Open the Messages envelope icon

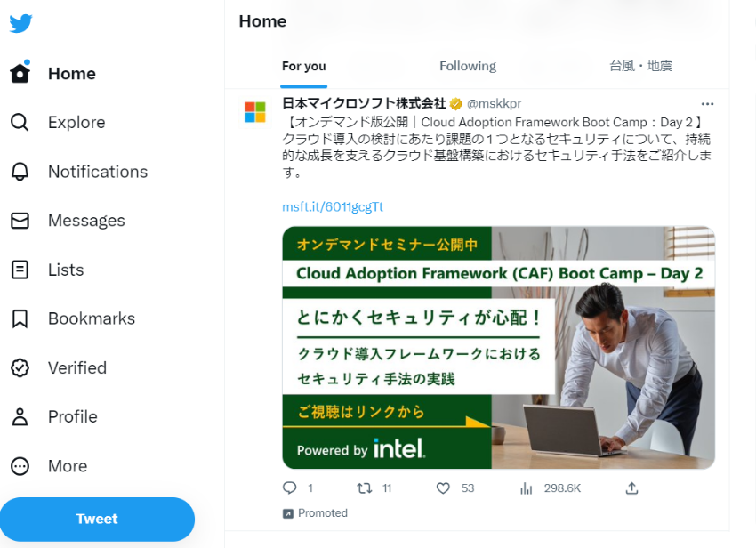point(20,221)
